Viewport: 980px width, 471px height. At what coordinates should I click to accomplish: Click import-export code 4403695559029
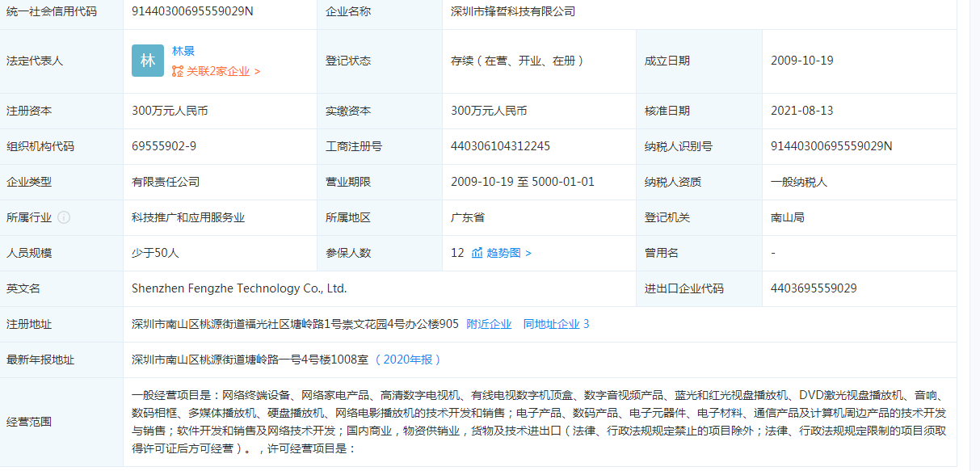pos(814,288)
